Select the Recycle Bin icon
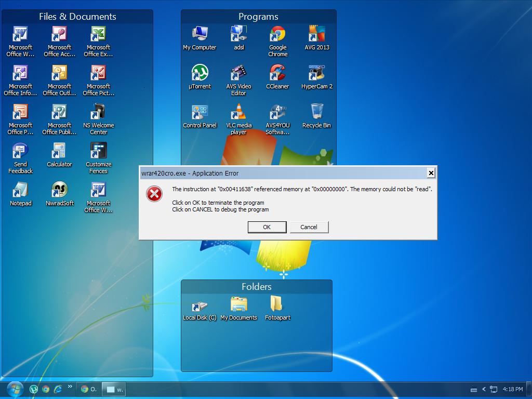Image resolution: width=532 pixels, height=399 pixels. pos(316,116)
